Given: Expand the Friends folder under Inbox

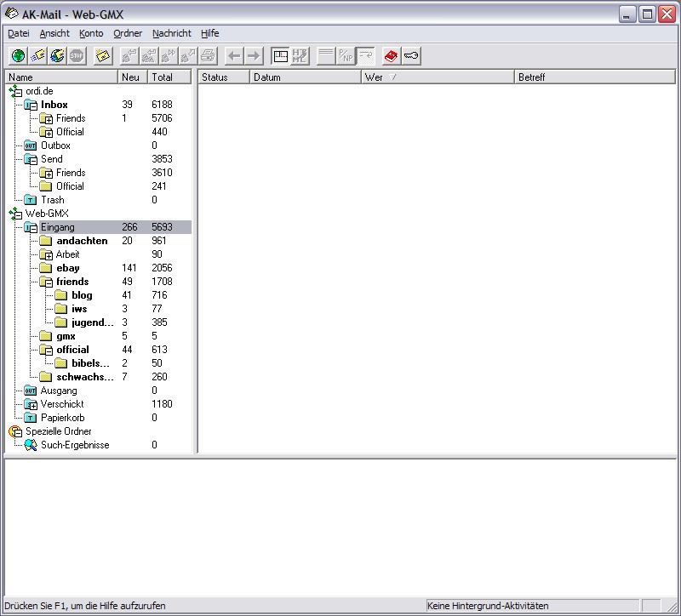Looking at the screenshot, I should coord(49,120).
